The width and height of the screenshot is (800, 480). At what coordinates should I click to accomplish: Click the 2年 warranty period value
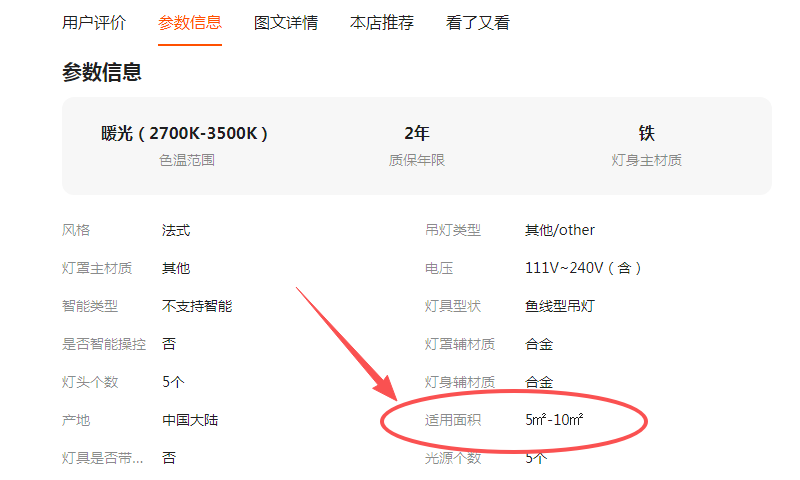(417, 133)
